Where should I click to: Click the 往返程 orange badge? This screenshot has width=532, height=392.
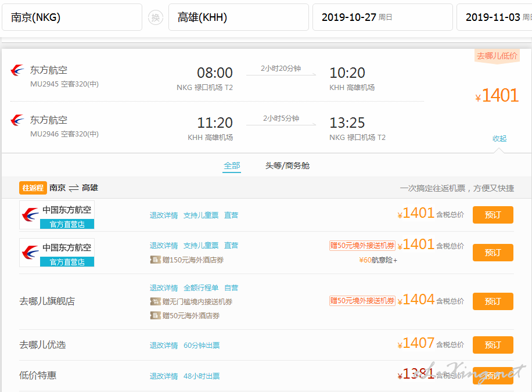(33, 188)
